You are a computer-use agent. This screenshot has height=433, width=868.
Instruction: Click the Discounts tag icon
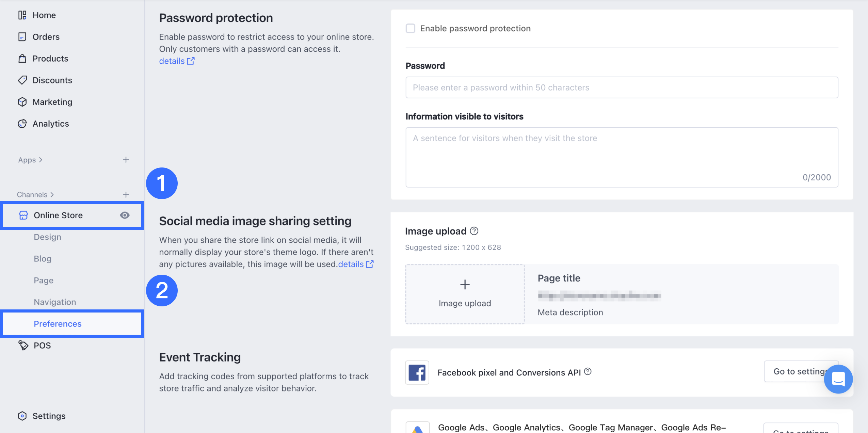point(22,80)
